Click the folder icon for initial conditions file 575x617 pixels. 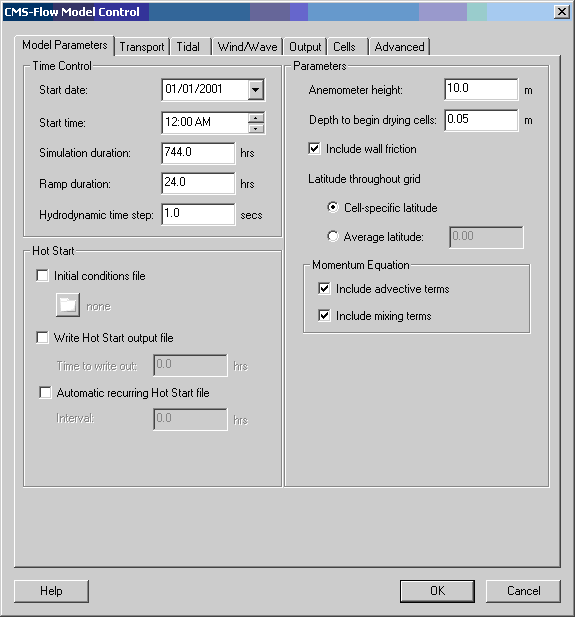[68, 305]
